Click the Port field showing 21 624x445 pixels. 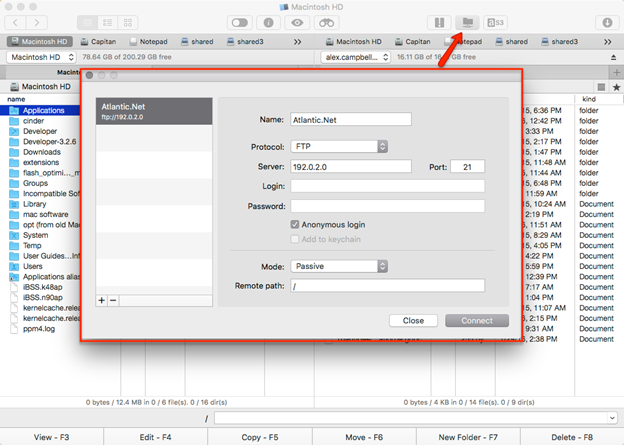(468, 166)
